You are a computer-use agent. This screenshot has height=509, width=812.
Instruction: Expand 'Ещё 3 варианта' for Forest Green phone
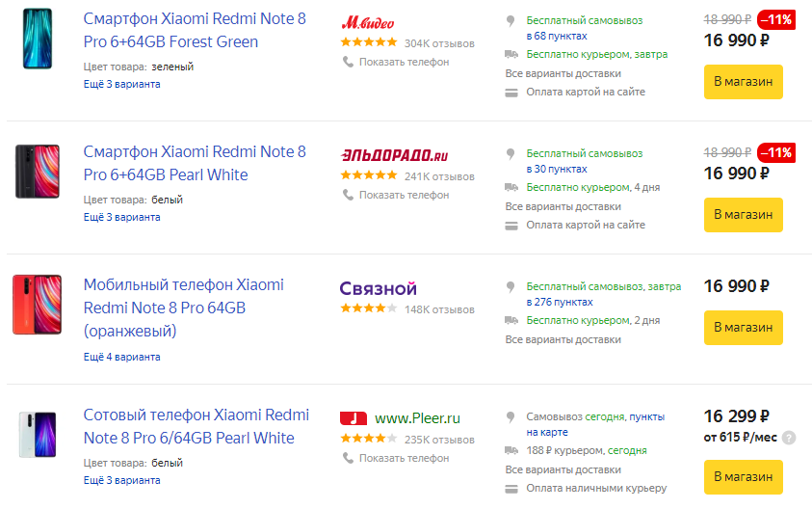click(x=121, y=84)
